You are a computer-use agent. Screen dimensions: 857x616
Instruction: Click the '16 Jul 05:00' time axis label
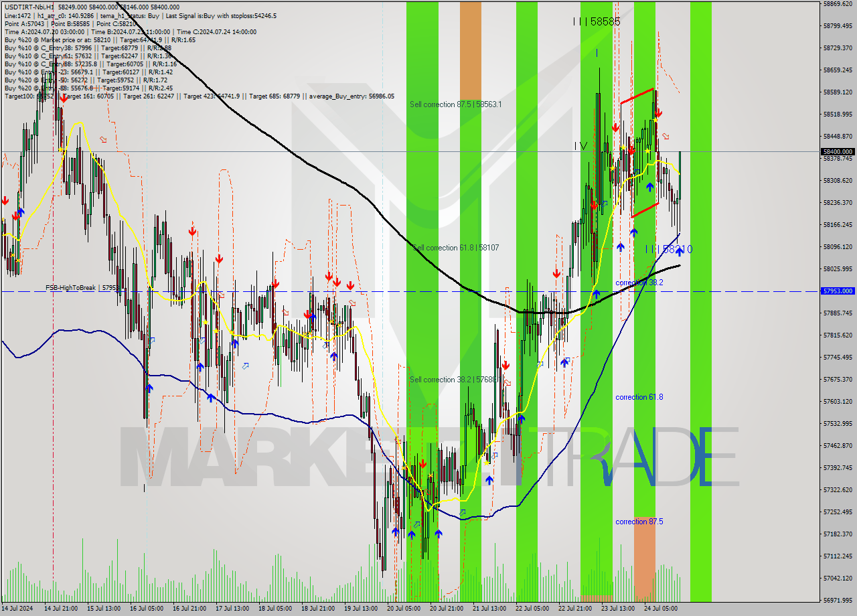tap(146, 609)
